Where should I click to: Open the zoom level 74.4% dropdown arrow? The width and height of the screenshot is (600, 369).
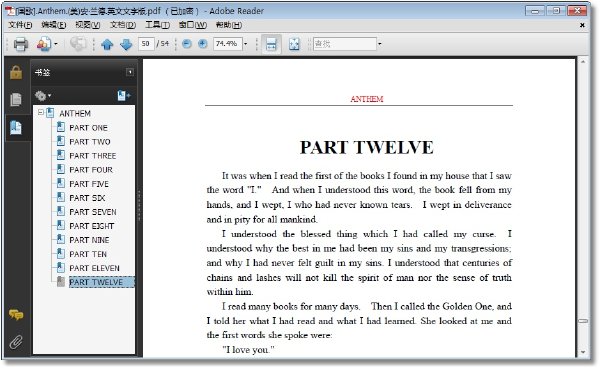(x=246, y=44)
